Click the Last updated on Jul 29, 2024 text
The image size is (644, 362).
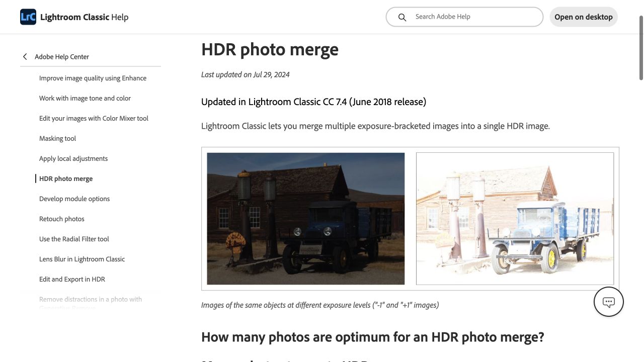(x=246, y=74)
